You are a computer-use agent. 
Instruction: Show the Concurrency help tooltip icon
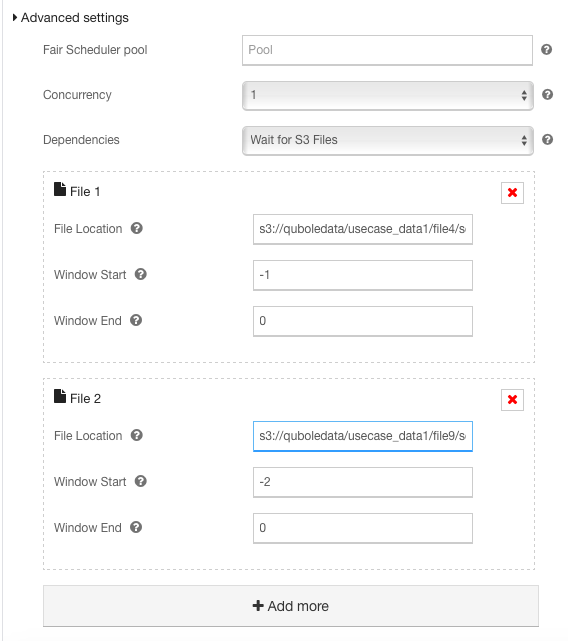[x=547, y=94]
